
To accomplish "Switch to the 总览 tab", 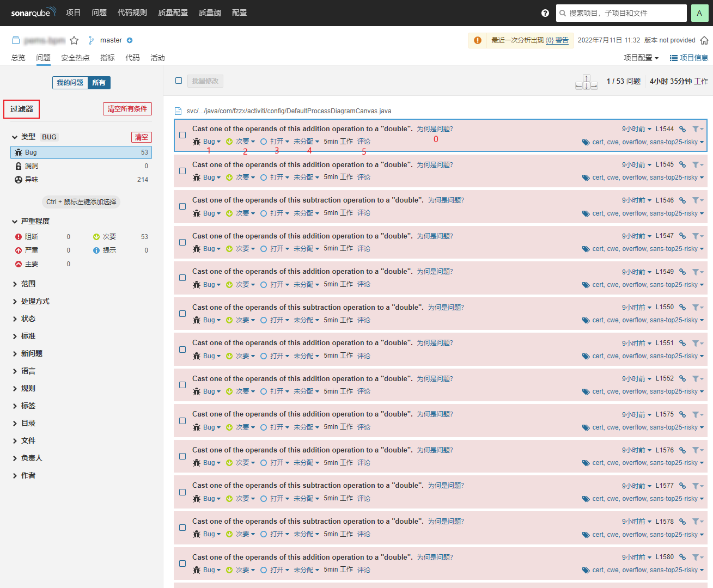I will tap(18, 58).
